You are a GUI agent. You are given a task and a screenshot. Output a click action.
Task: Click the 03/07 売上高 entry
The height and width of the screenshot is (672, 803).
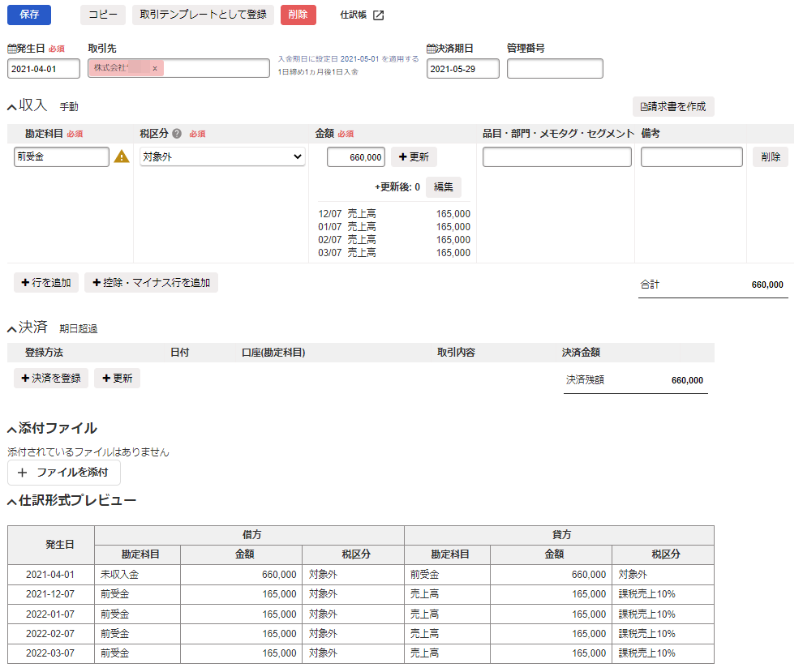[394, 252]
